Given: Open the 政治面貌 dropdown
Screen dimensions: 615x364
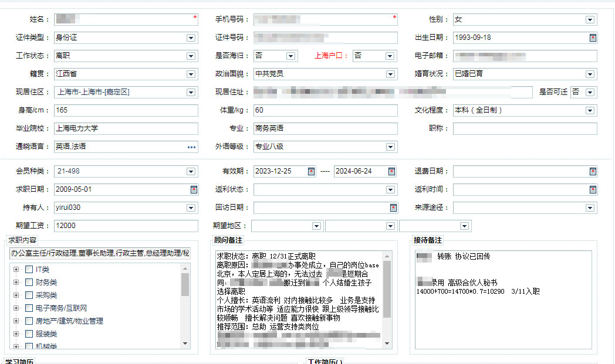Looking at the screenshot, I should pyautogui.click(x=390, y=74).
